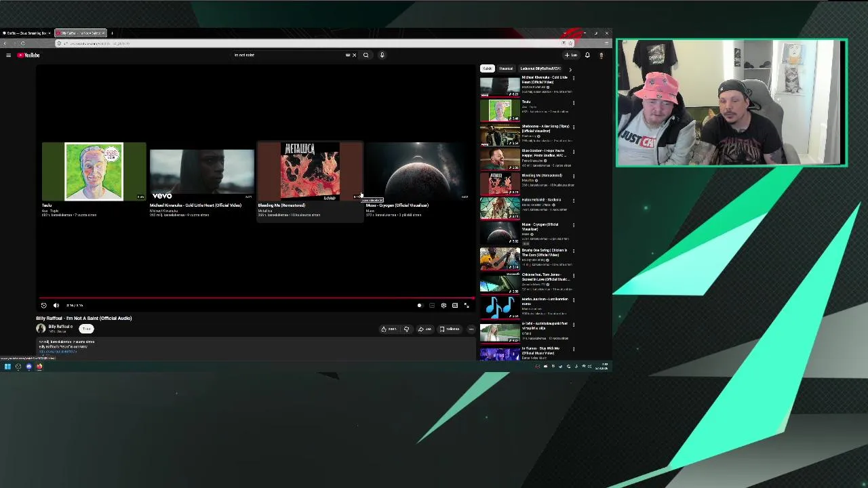Click the red video progress bar
This screenshot has width=868, height=488.
(256, 298)
